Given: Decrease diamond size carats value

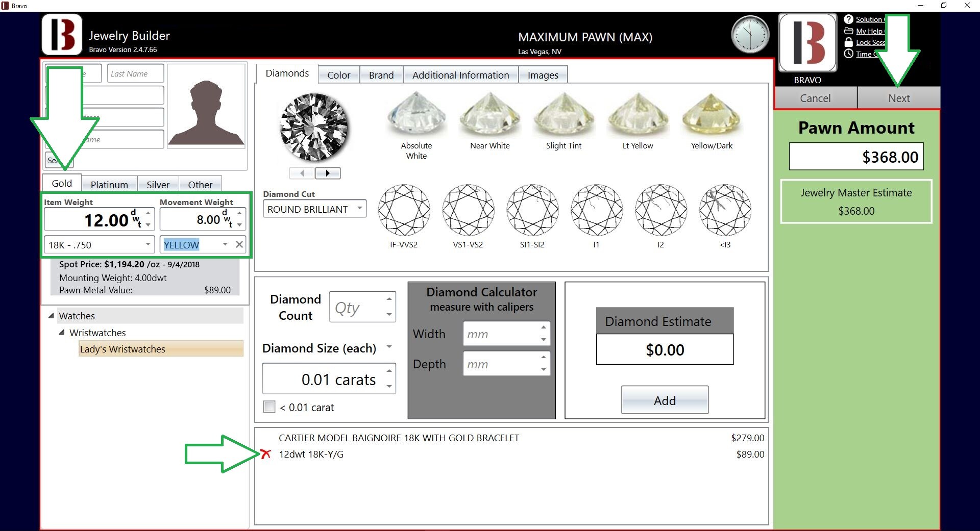Looking at the screenshot, I should click(x=389, y=386).
